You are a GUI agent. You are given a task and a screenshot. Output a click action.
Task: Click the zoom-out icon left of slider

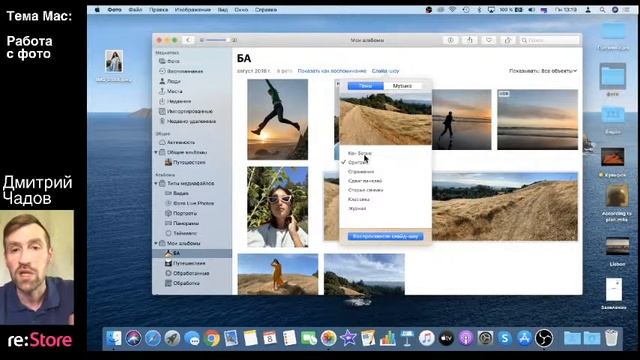202,40
